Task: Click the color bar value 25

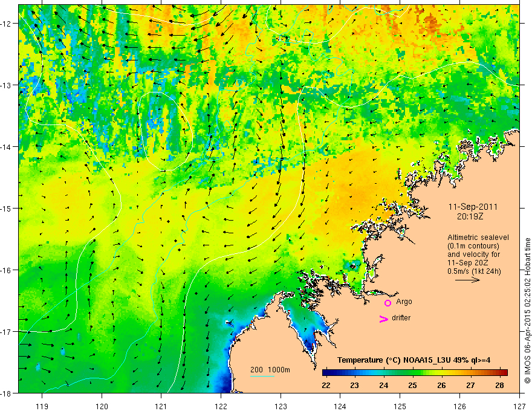Action: tap(412, 385)
